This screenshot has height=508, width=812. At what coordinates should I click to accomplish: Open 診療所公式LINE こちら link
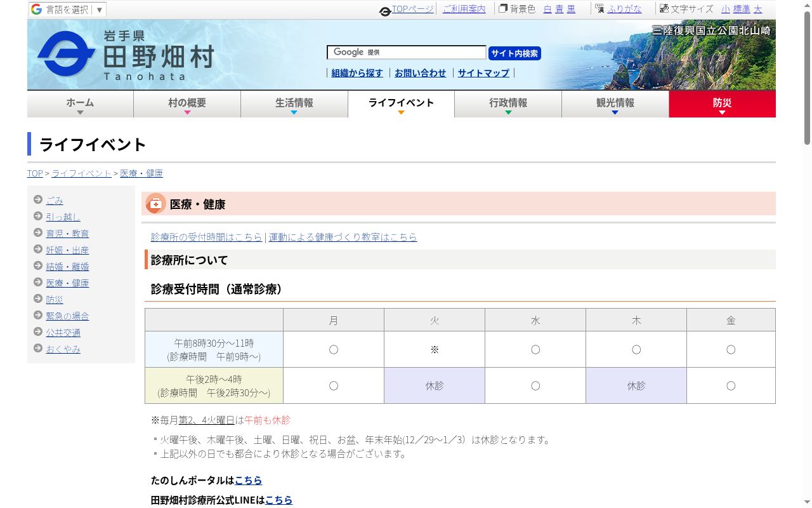point(278,500)
